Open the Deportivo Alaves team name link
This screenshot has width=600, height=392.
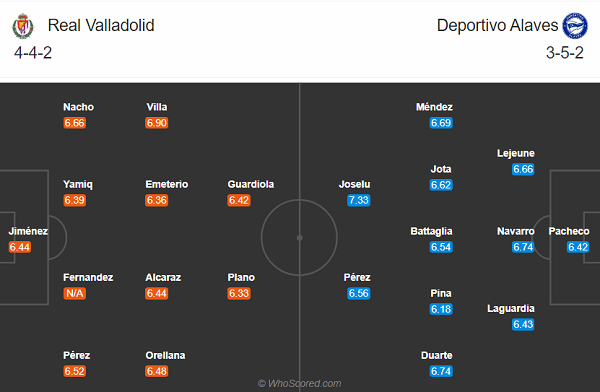pos(497,26)
